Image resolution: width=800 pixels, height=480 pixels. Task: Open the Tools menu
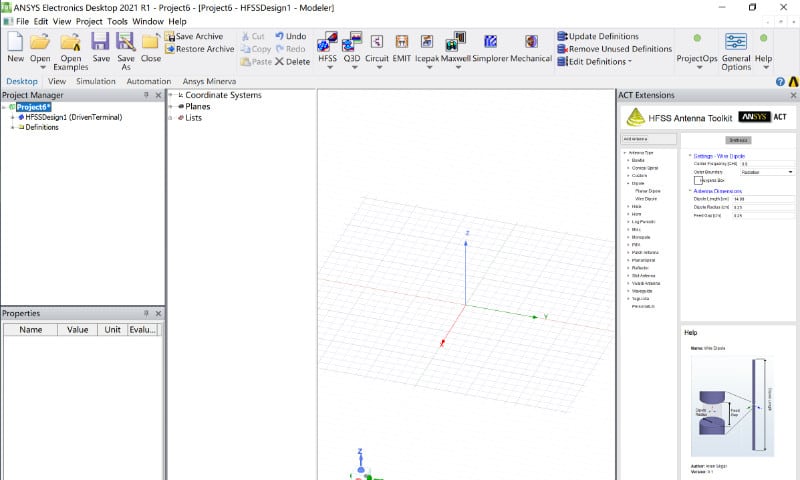click(117, 21)
